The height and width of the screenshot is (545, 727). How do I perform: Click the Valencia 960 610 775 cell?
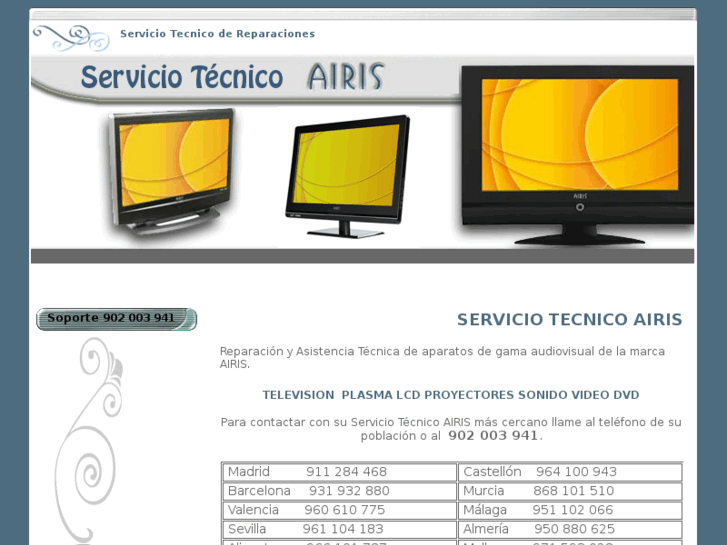tap(340, 510)
